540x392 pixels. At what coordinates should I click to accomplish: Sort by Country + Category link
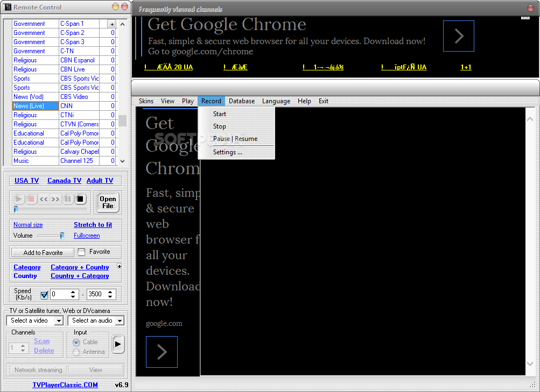click(x=80, y=276)
